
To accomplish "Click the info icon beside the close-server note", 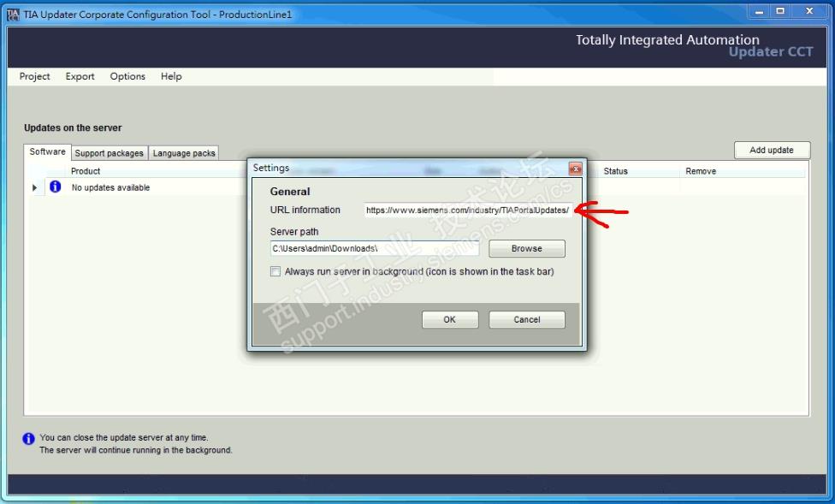I will tap(28, 438).
